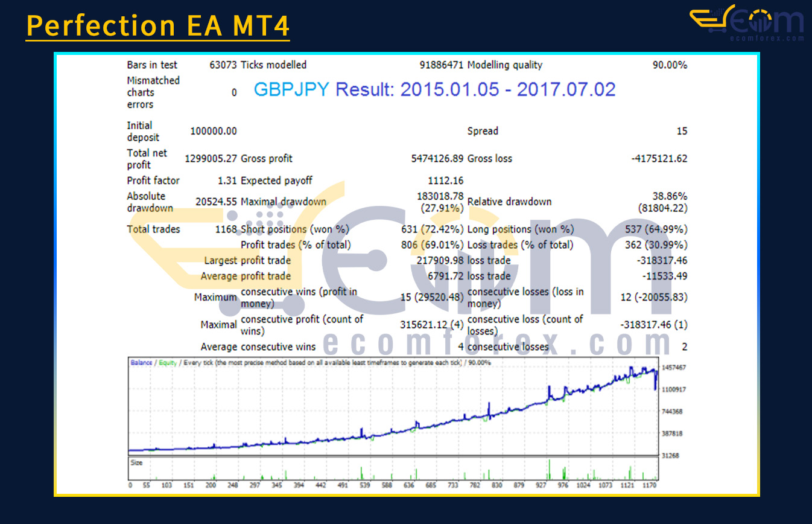Click x-axis tick label 539
This screenshot has width=812, height=524.
point(364,485)
